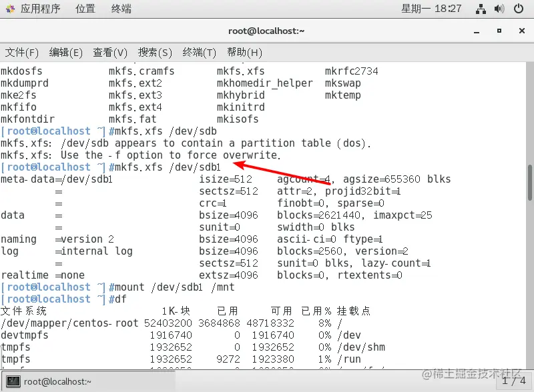Click the column header 1K-块
This screenshot has height=392, width=534.
(176, 311)
